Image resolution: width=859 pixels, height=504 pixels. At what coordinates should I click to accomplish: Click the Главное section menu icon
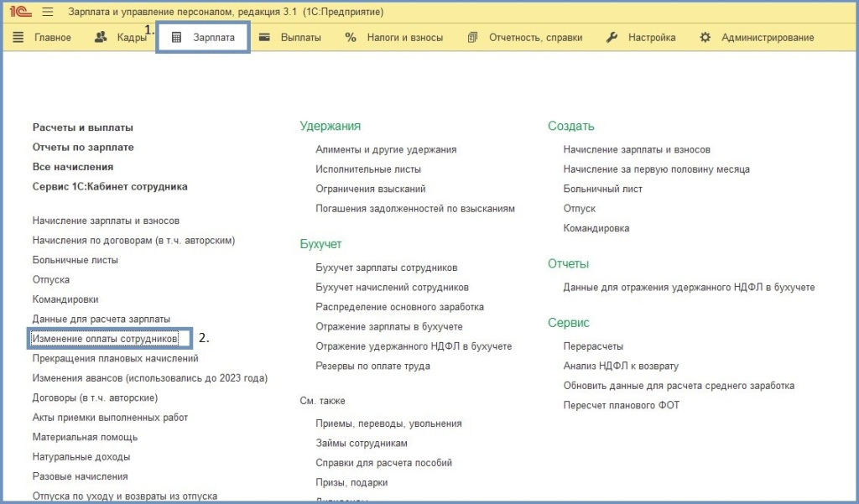[x=18, y=38]
